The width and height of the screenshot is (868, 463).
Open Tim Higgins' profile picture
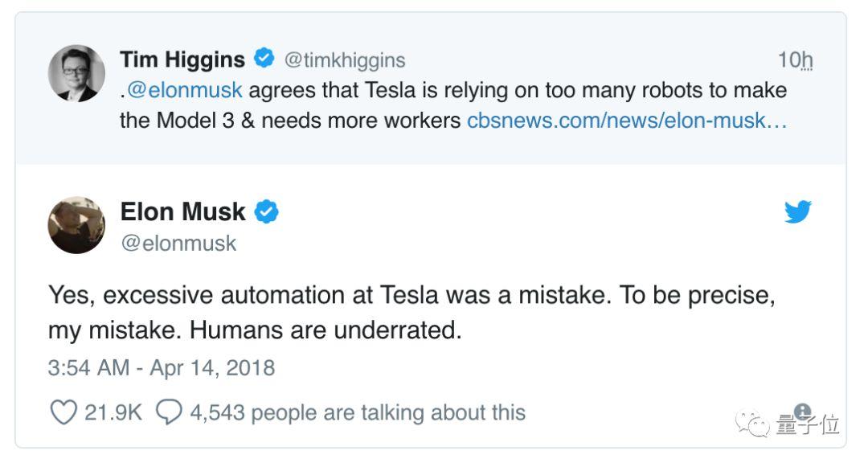click(x=76, y=73)
